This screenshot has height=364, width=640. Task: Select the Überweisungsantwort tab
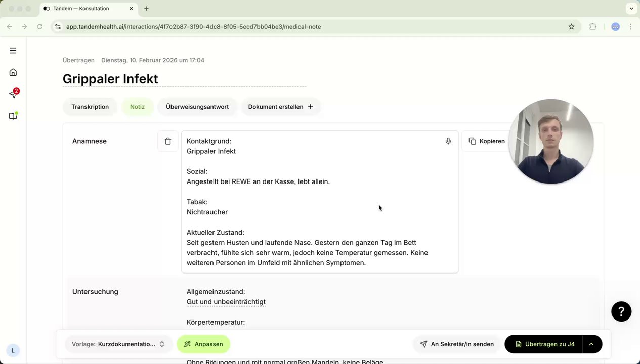click(197, 107)
